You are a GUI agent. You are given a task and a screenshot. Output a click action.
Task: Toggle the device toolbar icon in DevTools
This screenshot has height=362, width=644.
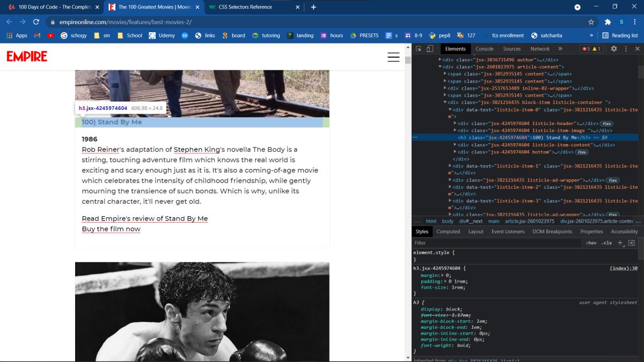click(x=430, y=49)
